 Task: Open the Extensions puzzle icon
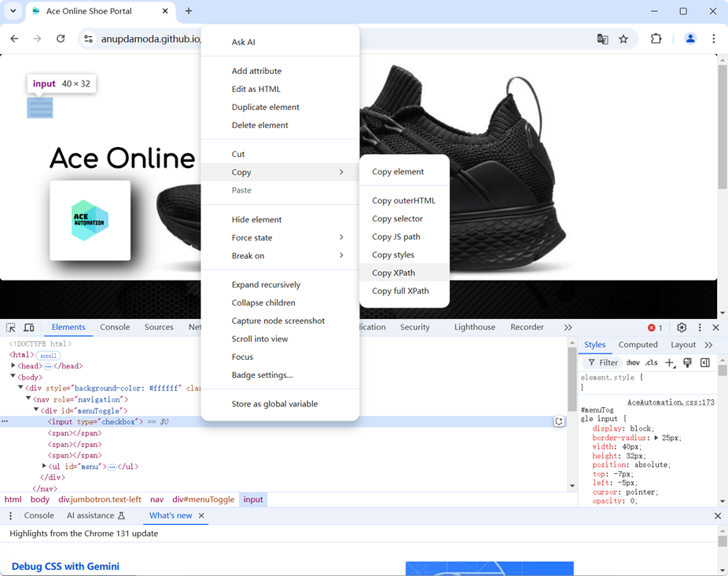coord(656,39)
